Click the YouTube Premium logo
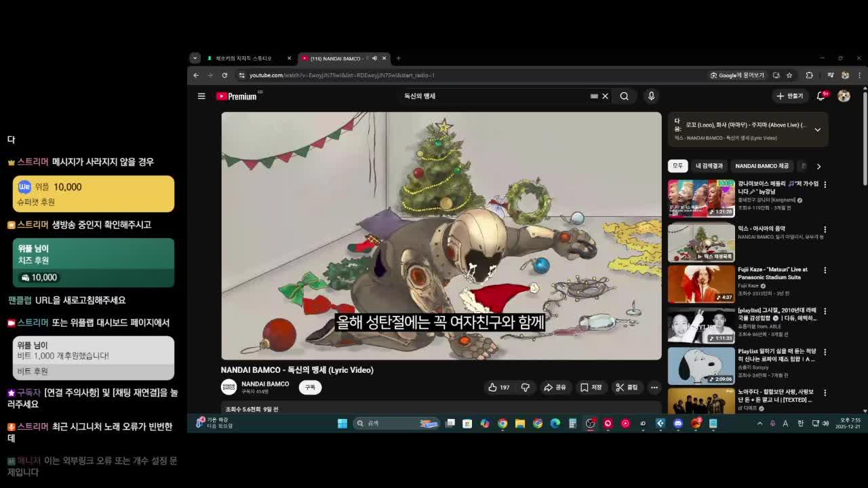Image resolution: width=868 pixels, height=488 pixels. (235, 96)
